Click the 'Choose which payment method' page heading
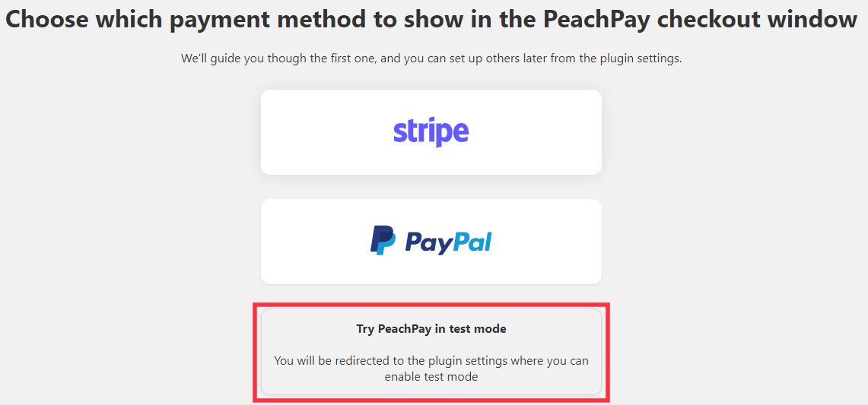This screenshot has width=868, height=405. [x=431, y=21]
